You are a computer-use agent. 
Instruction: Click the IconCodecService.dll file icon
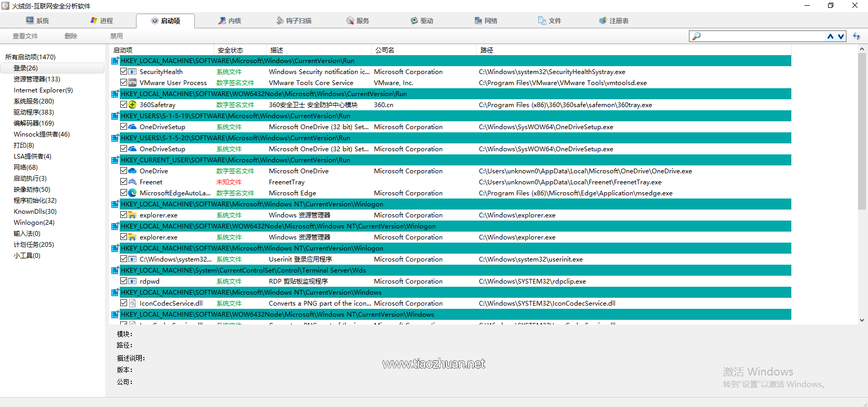click(x=132, y=303)
